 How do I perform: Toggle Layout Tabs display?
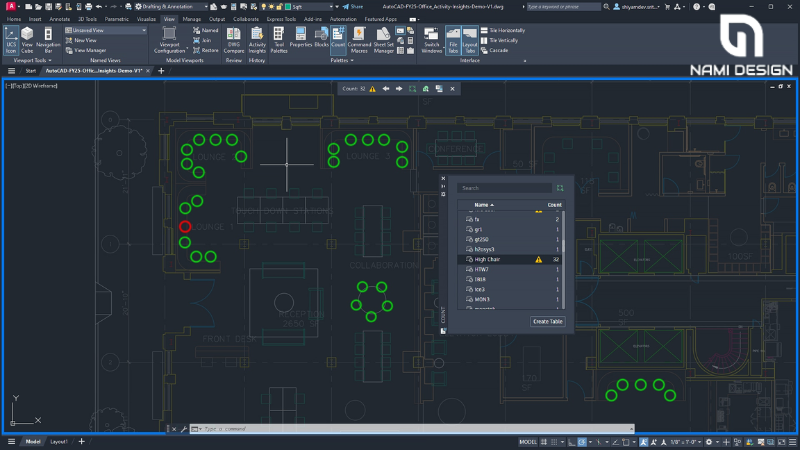point(470,40)
